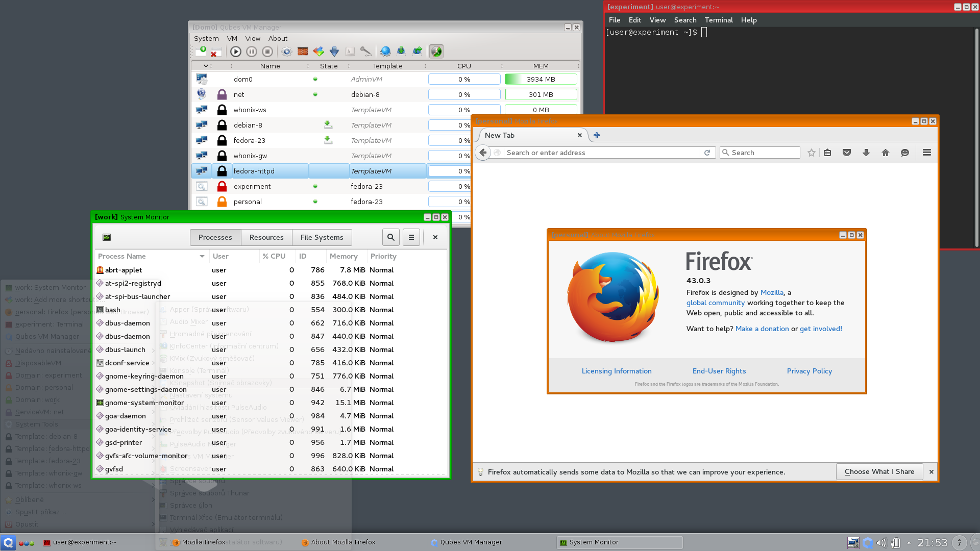
Task: Click the Create new VM icon in Qubes VM Manager
Action: (201, 51)
